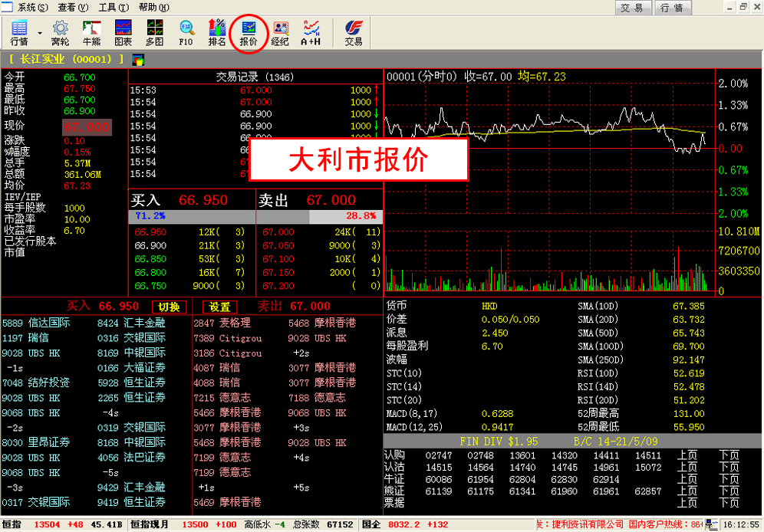Click the 排名 ranking toolbar icon
Image resolution: width=764 pixels, height=532 pixels.
point(217,32)
